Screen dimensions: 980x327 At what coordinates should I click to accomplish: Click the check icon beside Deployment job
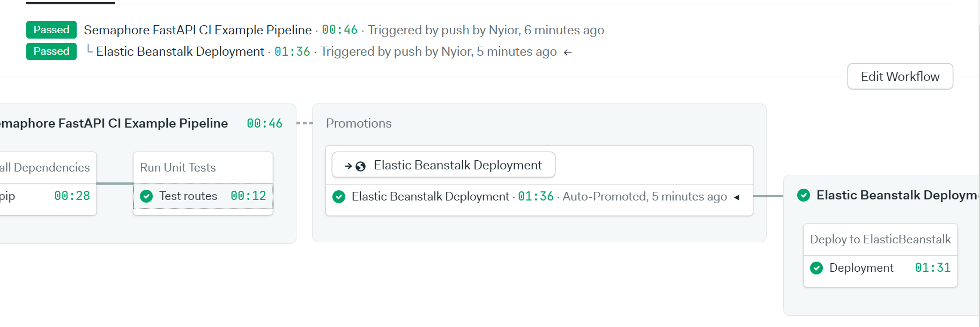tap(816, 268)
